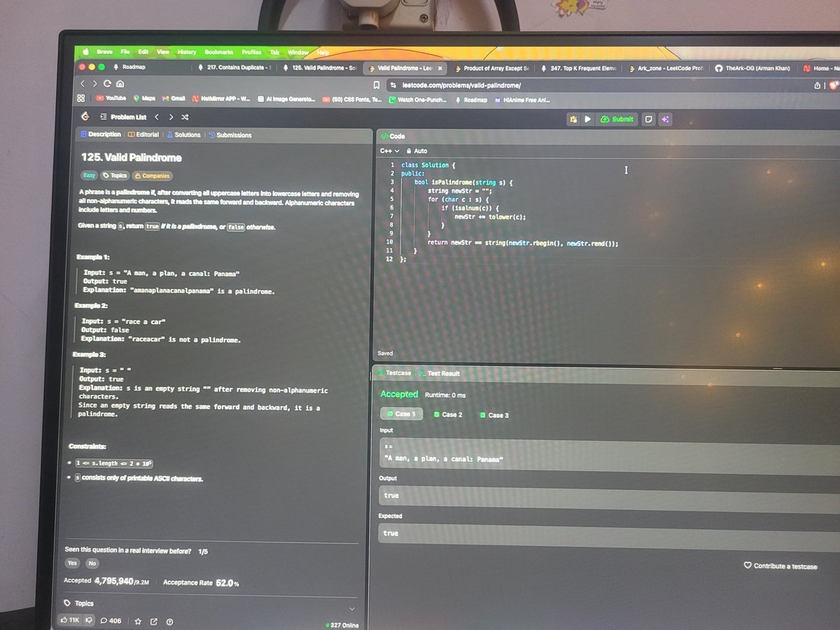Pick a random problem with shuffle icon
The image size is (840, 630).
185,117
